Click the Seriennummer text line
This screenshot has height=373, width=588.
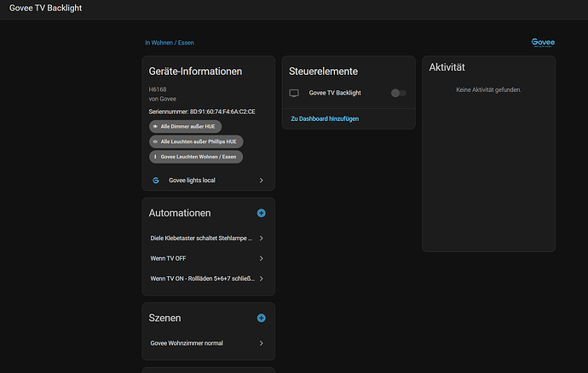202,112
